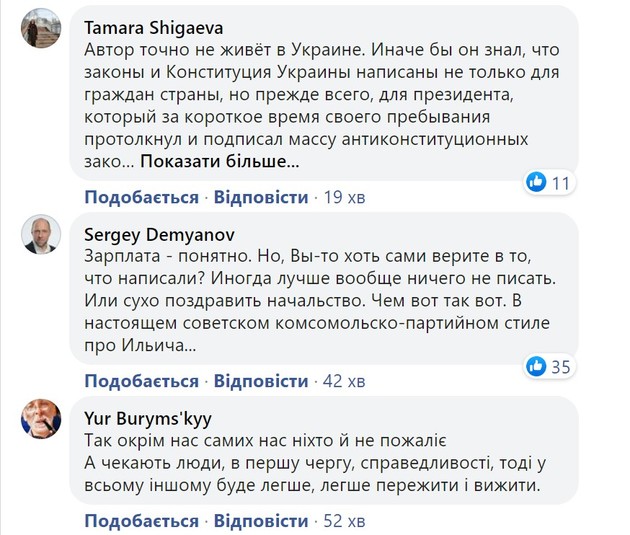Like Sergey Demyanov's comment via Подобається
630x535 pixels.
(x=141, y=381)
